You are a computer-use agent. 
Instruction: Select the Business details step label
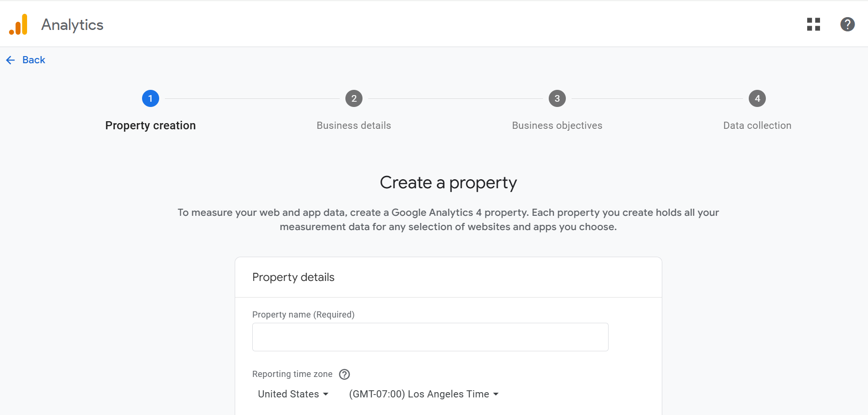pyautogui.click(x=354, y=125)
